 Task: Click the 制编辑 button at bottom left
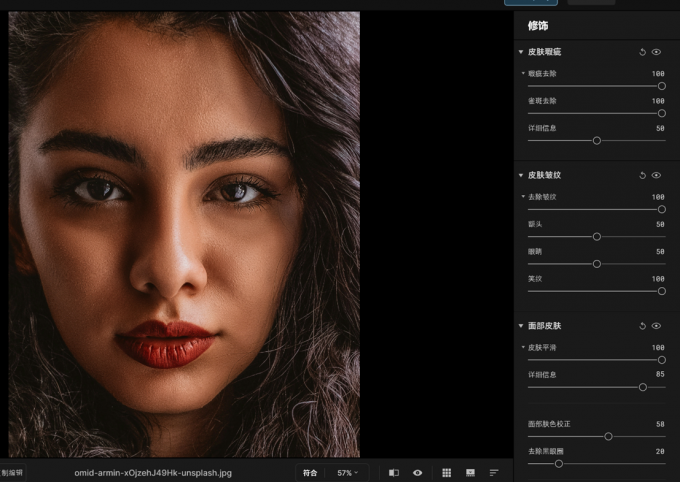point(12,472)
